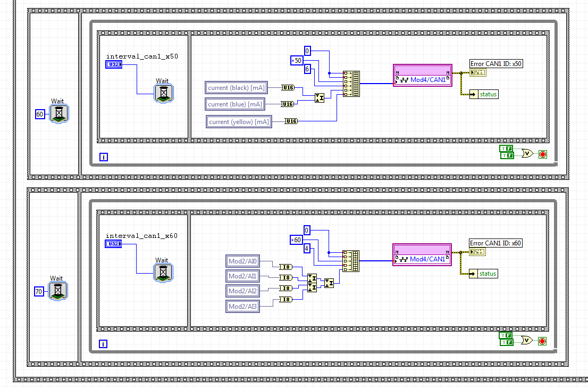The image size is (588, 387).
Task: Select the status unbundle in the x60 loop
Action: 483,274
